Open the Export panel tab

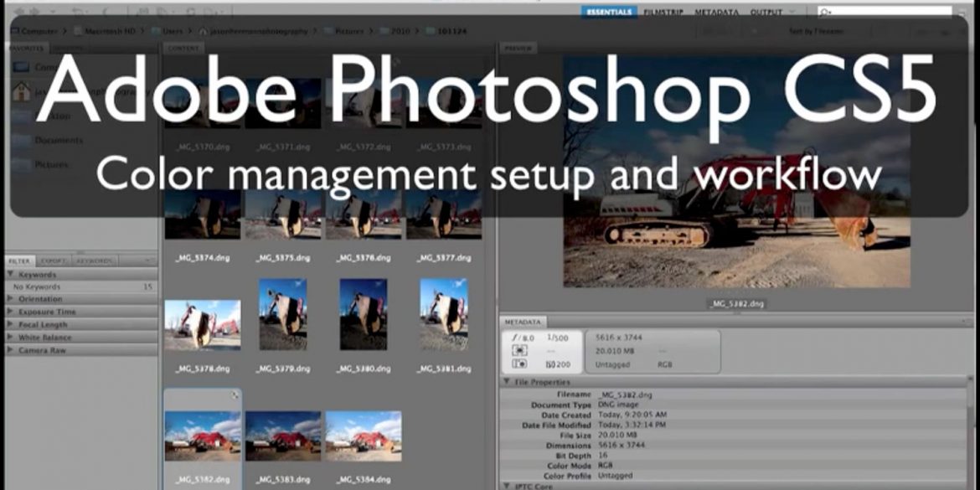(x=54, y=260)
